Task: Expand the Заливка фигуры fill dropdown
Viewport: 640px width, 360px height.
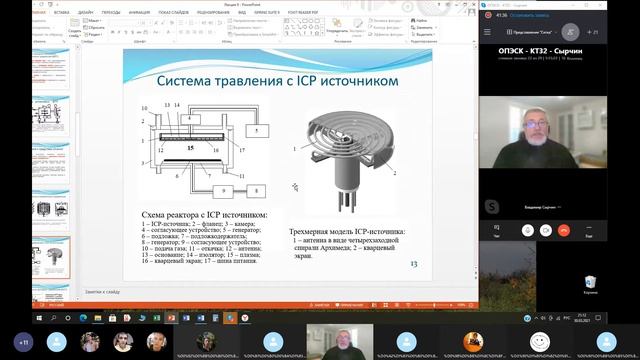Action: tap(386, 20)
